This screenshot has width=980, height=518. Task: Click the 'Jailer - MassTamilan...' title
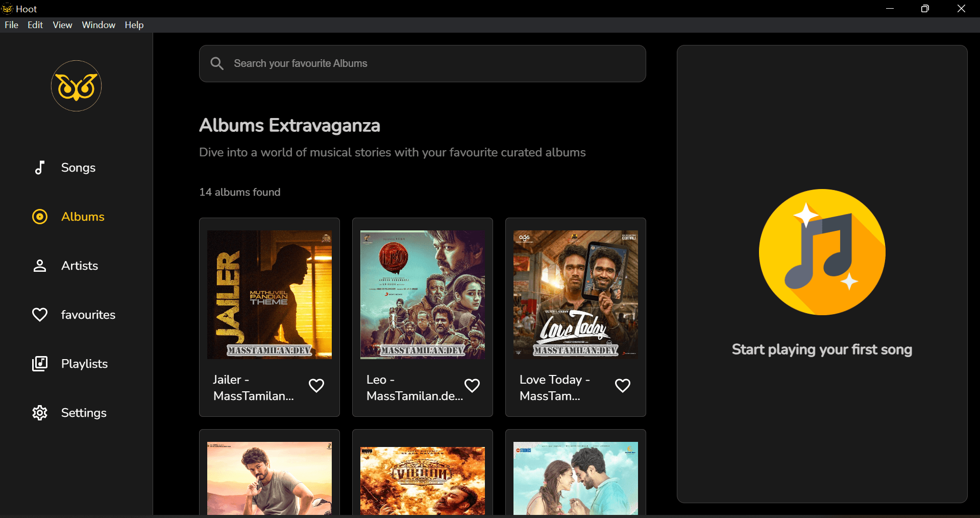254,388
